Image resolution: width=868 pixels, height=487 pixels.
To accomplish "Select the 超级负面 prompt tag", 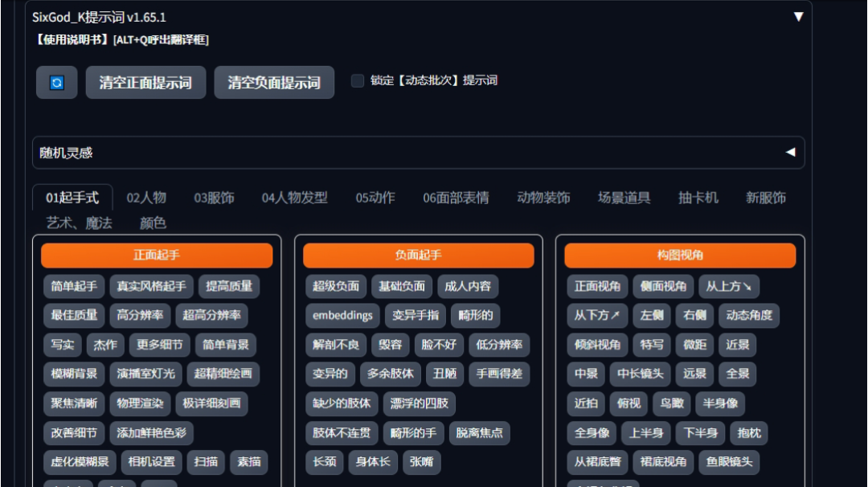I will [335, 286].
